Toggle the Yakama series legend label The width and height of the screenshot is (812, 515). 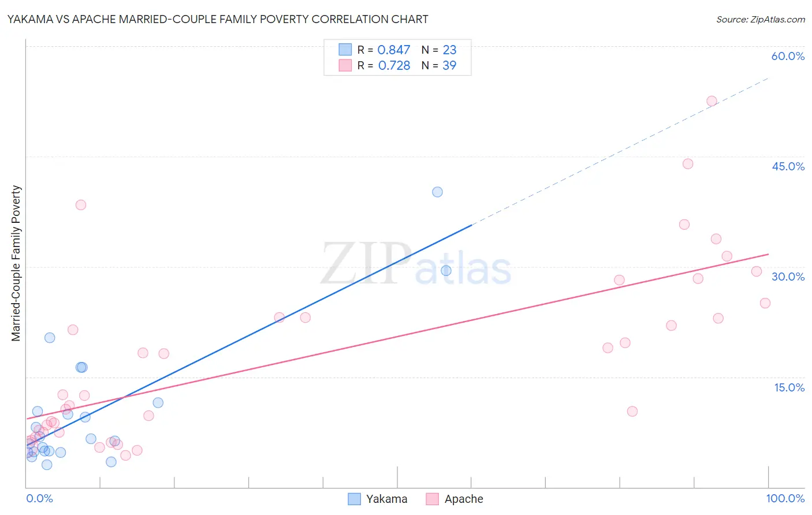pyautogui.click(x=386, y=499)
